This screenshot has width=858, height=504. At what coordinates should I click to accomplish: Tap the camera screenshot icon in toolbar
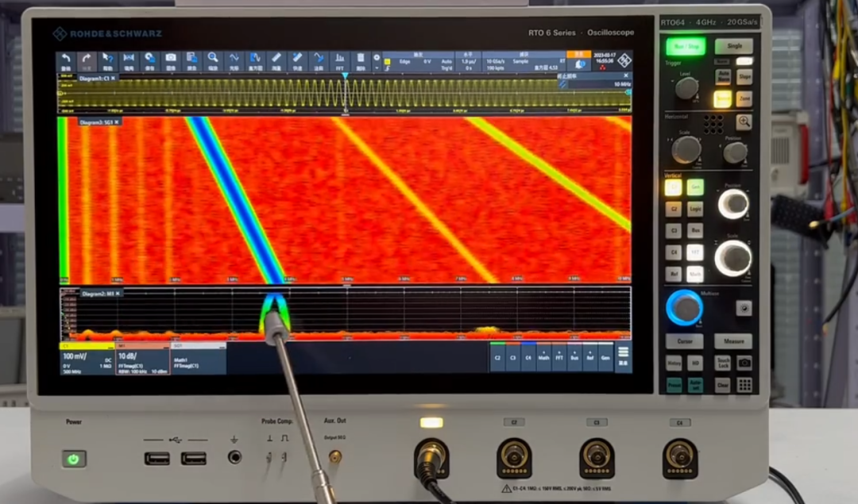pyautogui.click(x=171, y=61)
